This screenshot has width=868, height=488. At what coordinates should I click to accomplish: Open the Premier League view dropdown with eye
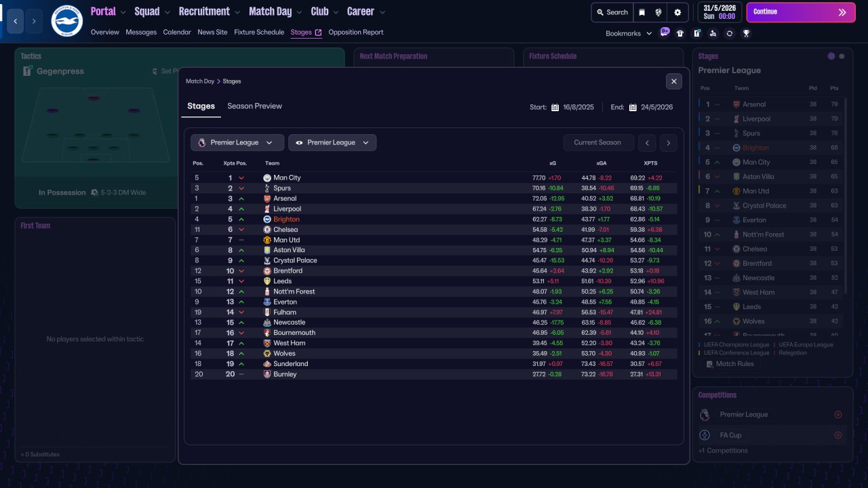[332, 142]
